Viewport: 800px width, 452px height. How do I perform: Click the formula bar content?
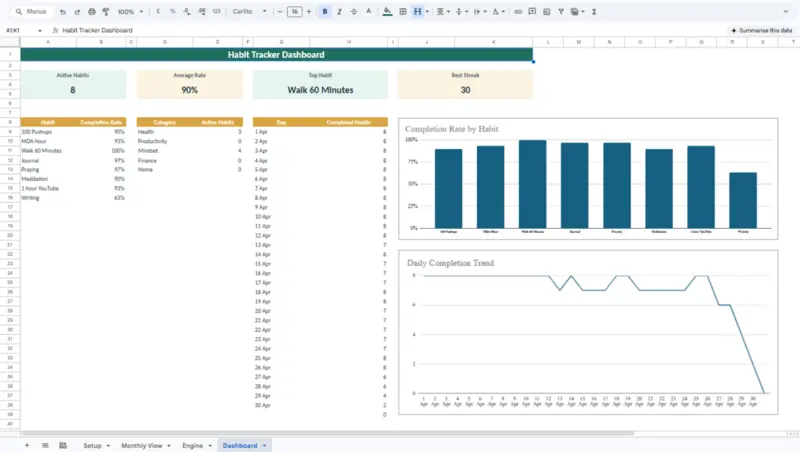(x=97, y=31)
